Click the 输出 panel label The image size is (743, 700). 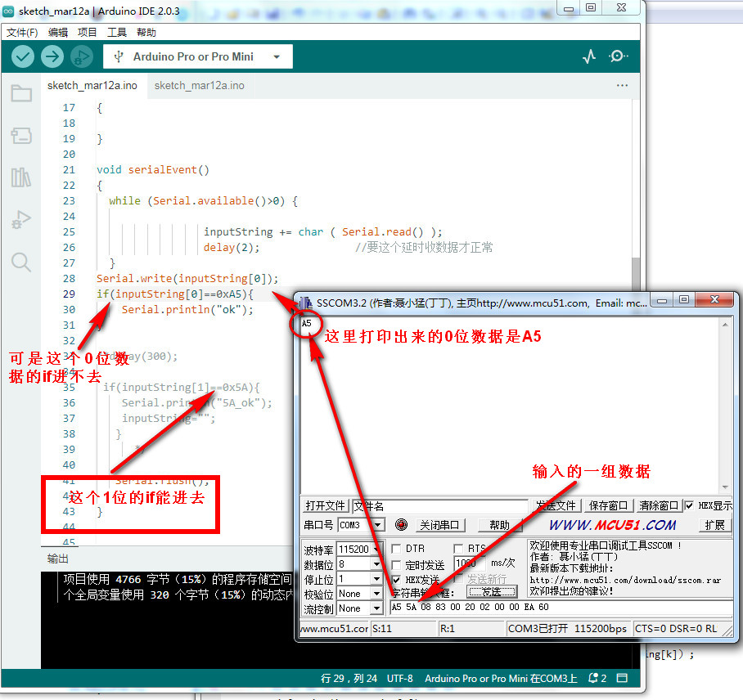pyautogui.click(x=58, y=559)
